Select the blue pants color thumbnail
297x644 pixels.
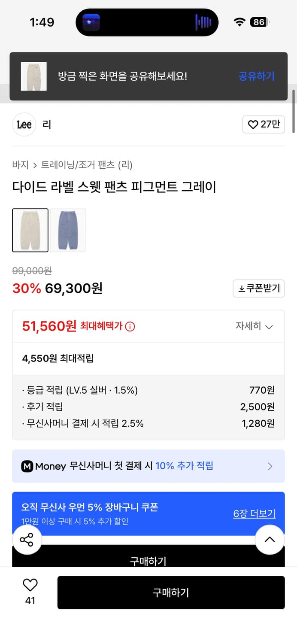(x=68, y=230)
